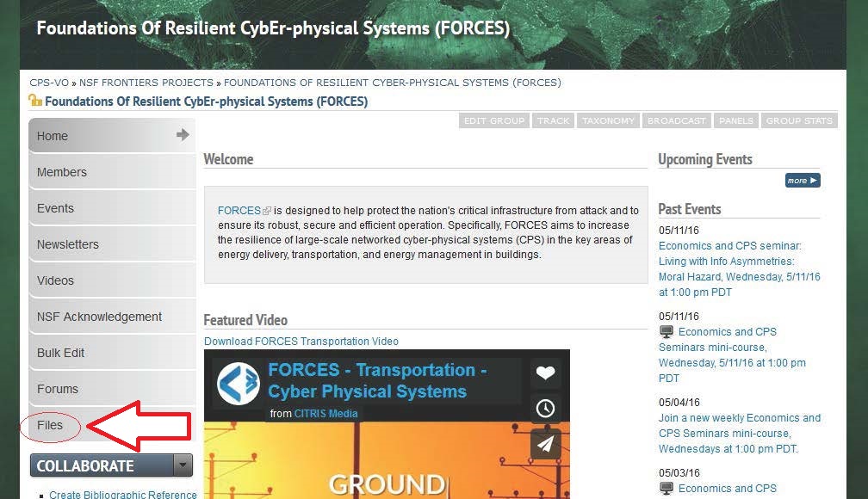Switch to the Edit Group tab
This screenshot has height=499, width=868.
pos(494,121)
